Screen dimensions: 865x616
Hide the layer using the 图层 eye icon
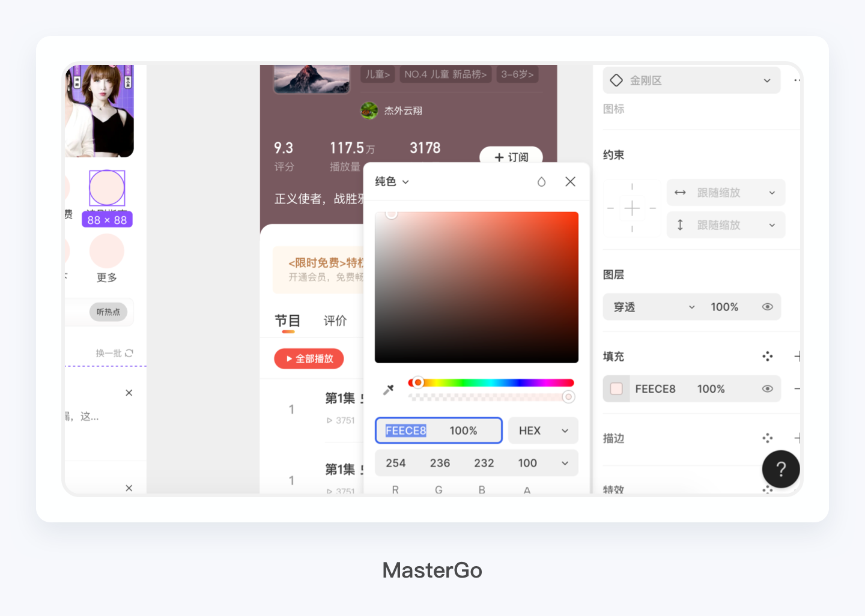[767, 306]
